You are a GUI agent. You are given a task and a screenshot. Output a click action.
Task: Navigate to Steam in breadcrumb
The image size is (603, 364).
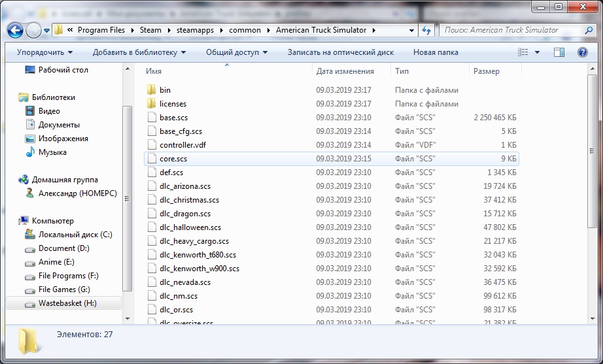(150, 30)
